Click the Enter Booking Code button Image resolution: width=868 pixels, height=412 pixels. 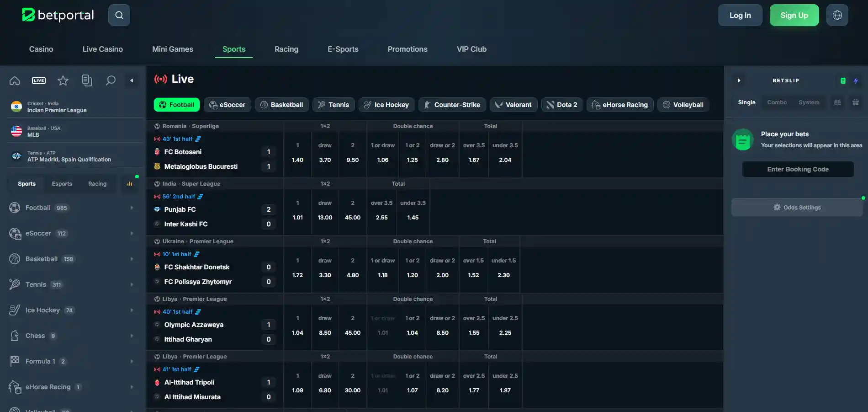click(798, 169)
